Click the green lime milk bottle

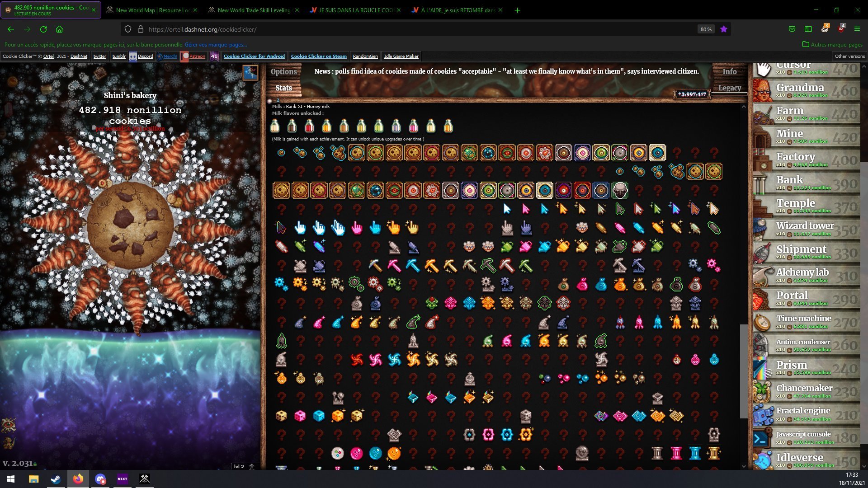tap(379, 126)
